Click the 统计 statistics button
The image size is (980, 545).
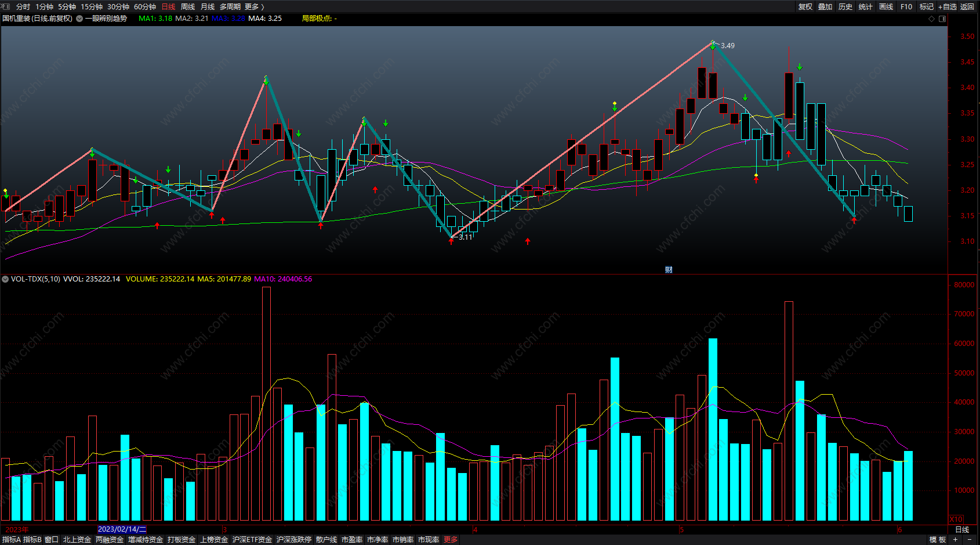pos(866,7)
